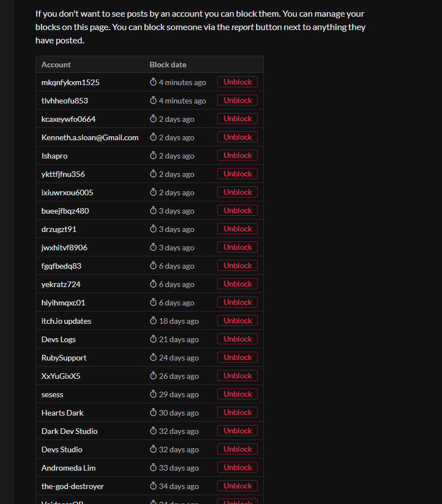442x504 pixels.
Task: Click the kcaxeywfo0664 account name
Action: [x=68, y=119]
